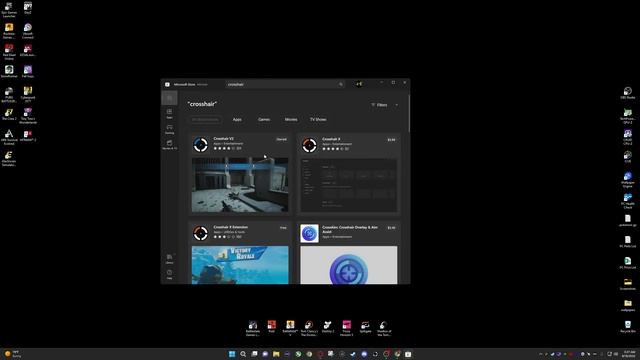Open Discord from the taskbar
This screenshot has width=640, height=360.
click(x=364, y=354)
